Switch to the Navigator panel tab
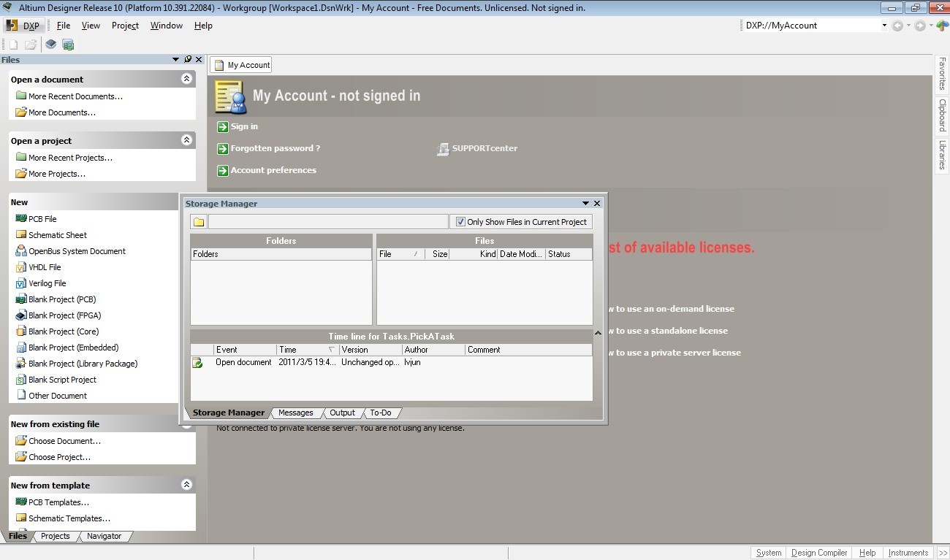Image resolution: width=950 pixels, height=560 pixels. (x=104, y=536)
